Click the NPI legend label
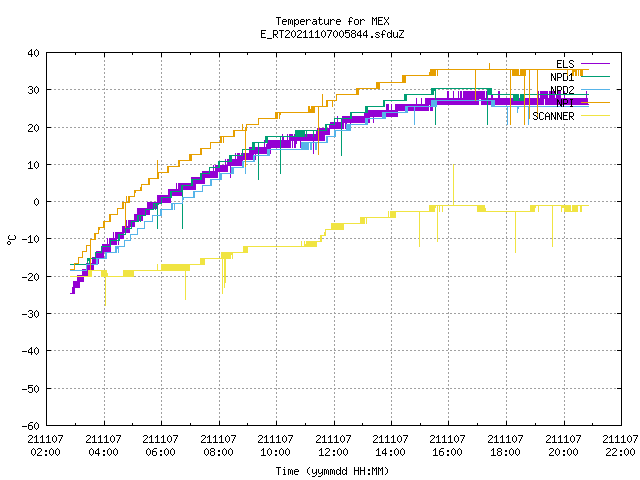Image resolution: width=640 pixels, height=480 pixels. click(565, 103)
